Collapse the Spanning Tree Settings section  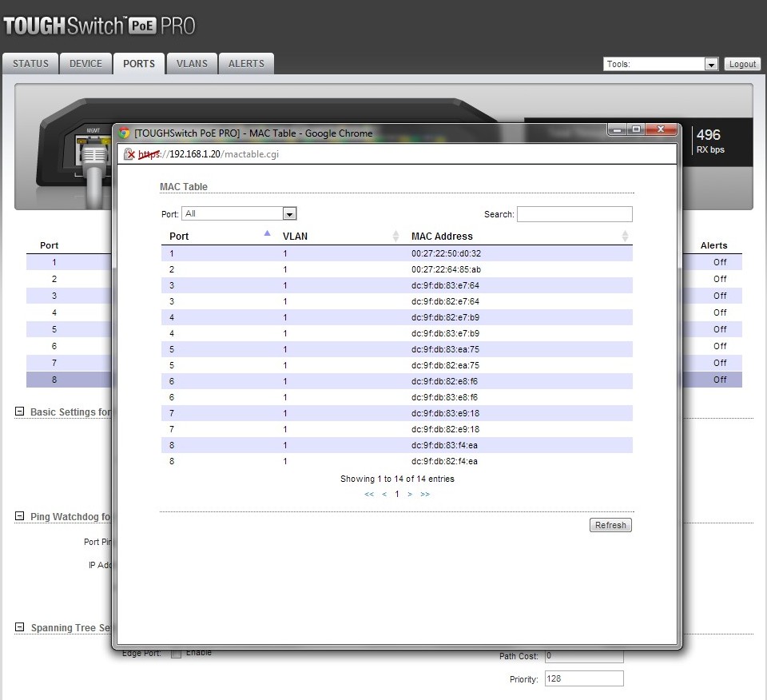coord(19,627)
